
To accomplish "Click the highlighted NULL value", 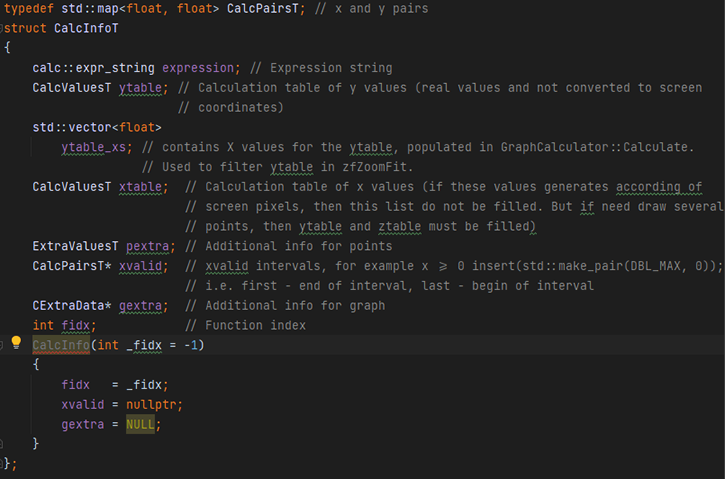I will click(x=142, y=423).
